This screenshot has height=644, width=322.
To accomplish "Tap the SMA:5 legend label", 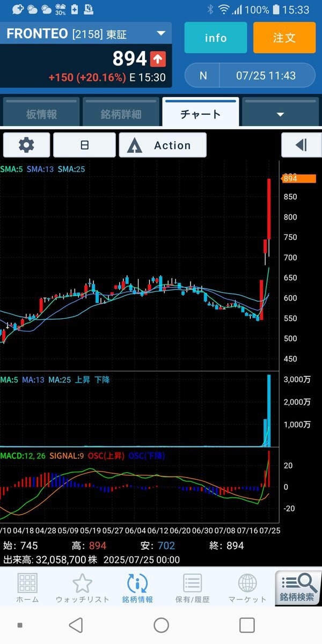I will pyautogui.click(x=12, y=169).
